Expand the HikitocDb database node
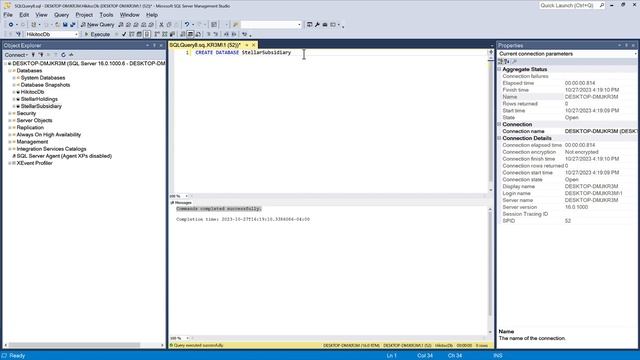640x360 pixels. pos(14,92)
